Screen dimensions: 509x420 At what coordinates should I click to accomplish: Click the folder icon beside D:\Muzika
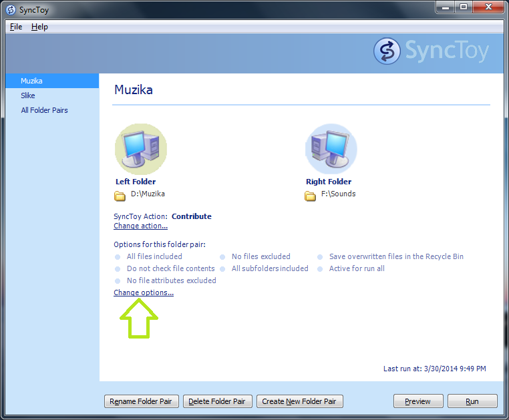click(120, 196)
